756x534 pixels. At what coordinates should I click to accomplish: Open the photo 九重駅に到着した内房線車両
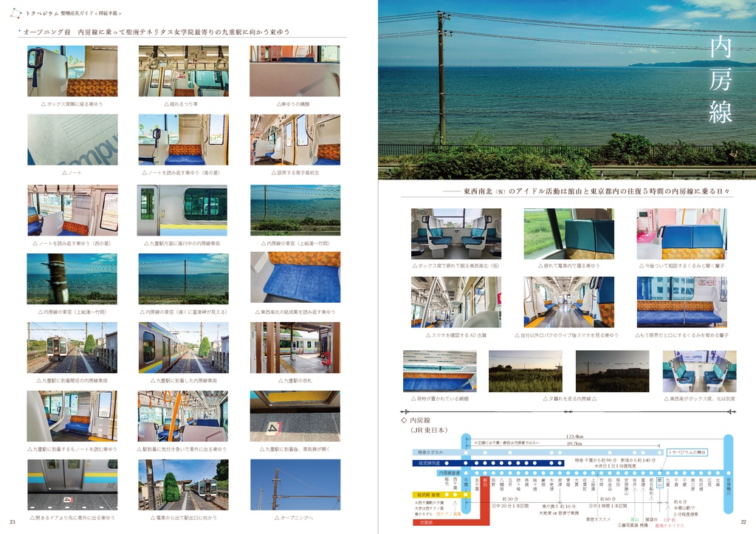click(x=184, y=347)
